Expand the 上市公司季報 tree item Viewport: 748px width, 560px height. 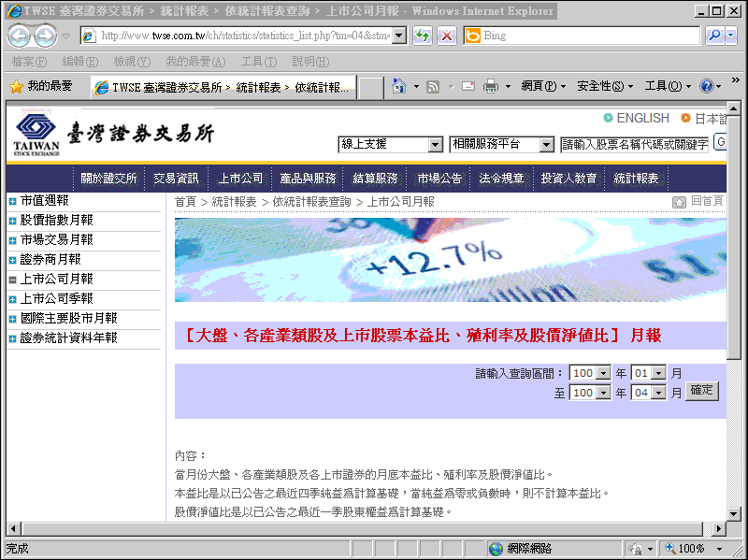(x=12, y=299)
